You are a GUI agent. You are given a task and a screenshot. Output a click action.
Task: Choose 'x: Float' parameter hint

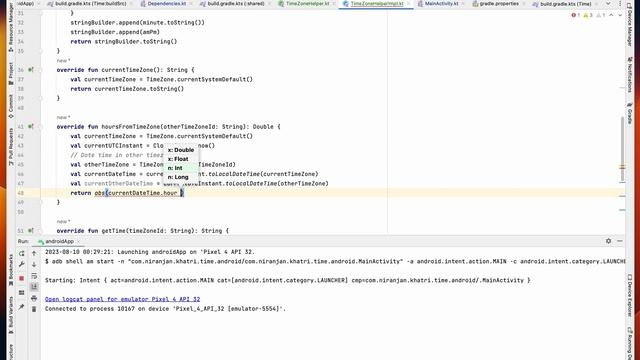[x=181, y=159]
